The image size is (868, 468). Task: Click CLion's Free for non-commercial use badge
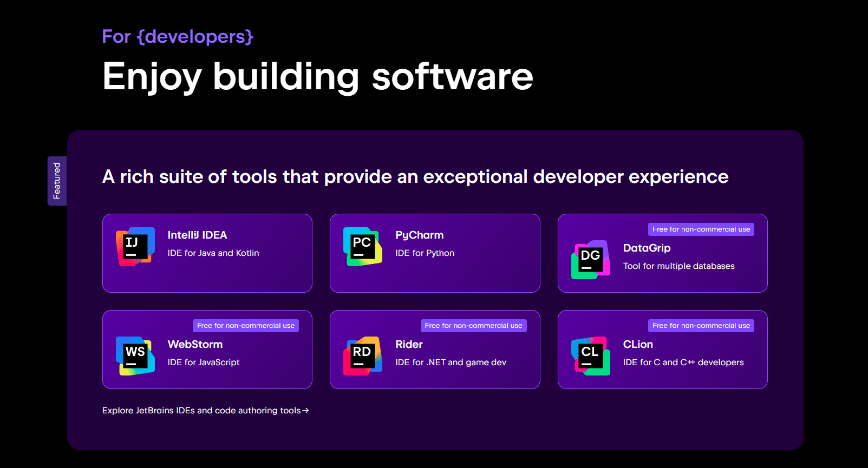pos(701,326)
